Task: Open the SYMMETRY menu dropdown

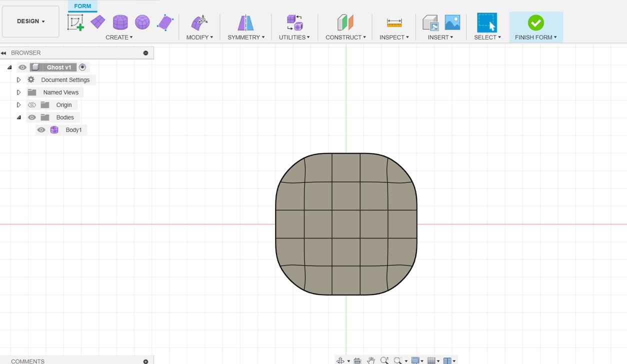Action: click(246, 37)
